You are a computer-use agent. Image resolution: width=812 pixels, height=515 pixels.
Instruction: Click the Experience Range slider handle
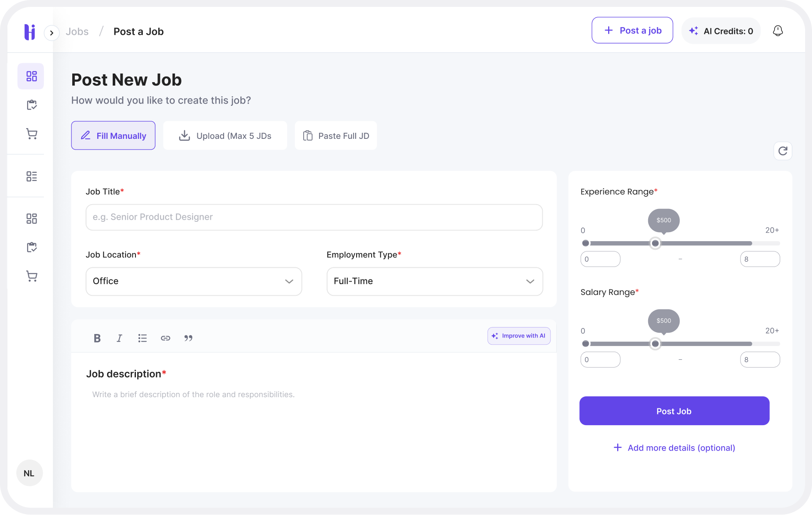[x=655, y=243]
